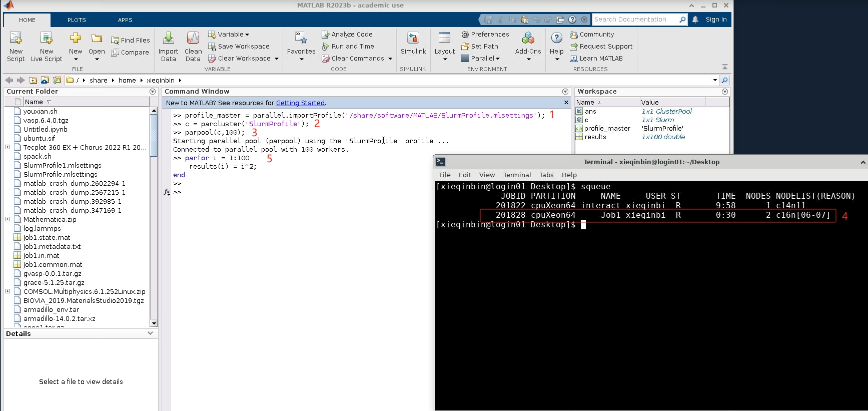Image resolution: width=868 pixels, height=411 pixels.
Task: Go forward with the right arrow
Action: coord(21,80)
